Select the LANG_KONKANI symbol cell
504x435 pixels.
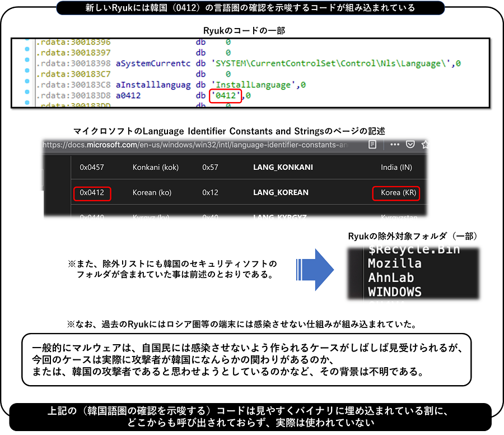tap(283, 167)
